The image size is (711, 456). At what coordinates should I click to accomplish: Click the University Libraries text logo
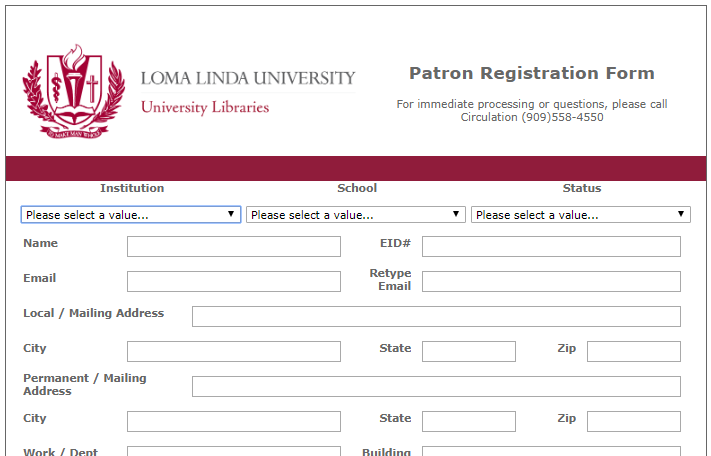click(205, 107)
